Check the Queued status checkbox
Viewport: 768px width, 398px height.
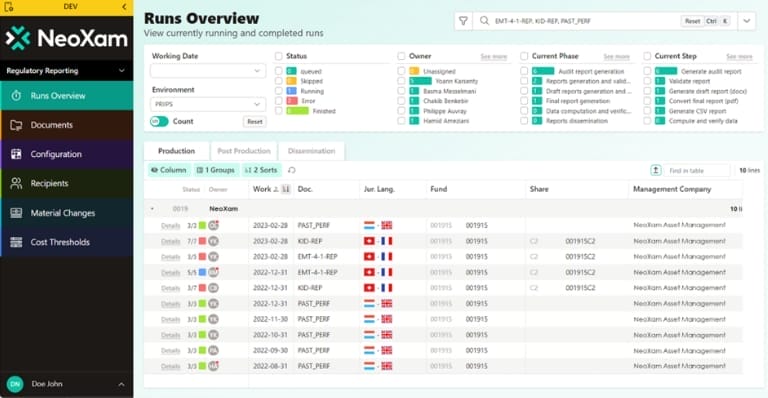pyautogui.click(x=279, y=71)
